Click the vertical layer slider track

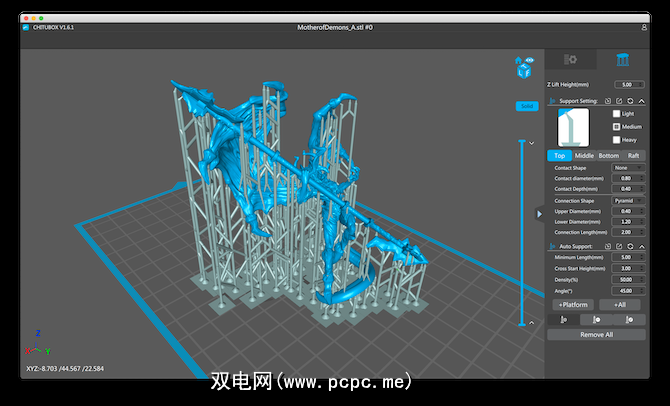pos(521,230)
